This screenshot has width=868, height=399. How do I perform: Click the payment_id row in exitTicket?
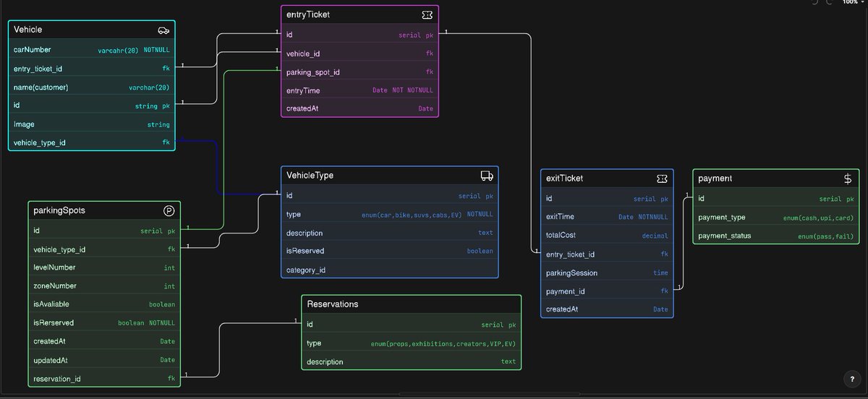click(607, 291)
